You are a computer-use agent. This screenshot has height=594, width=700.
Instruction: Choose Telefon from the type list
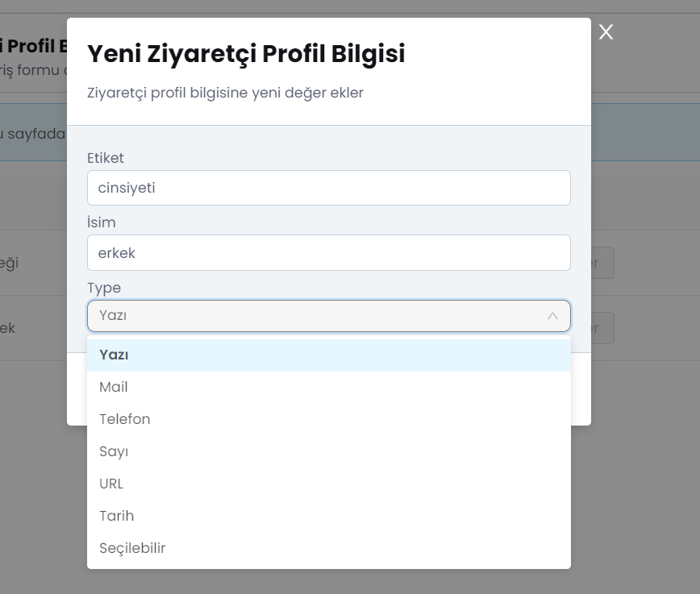coord(328,419)
